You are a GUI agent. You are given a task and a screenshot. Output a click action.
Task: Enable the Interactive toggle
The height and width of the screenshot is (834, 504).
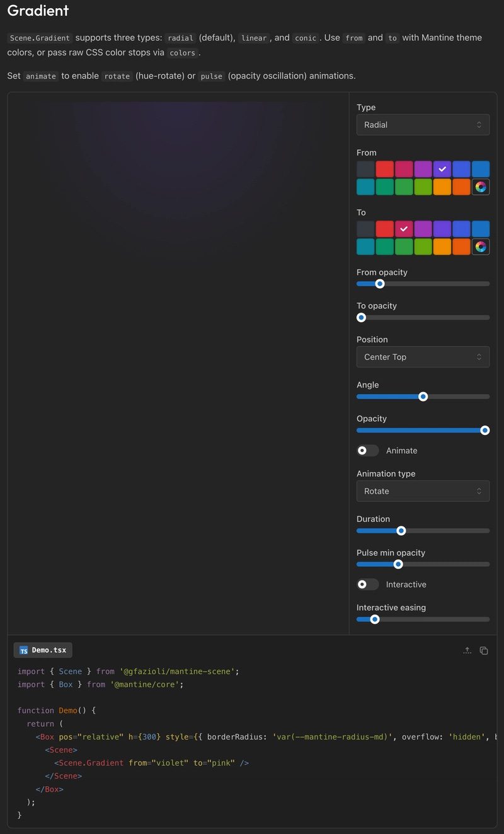(367, 584)
